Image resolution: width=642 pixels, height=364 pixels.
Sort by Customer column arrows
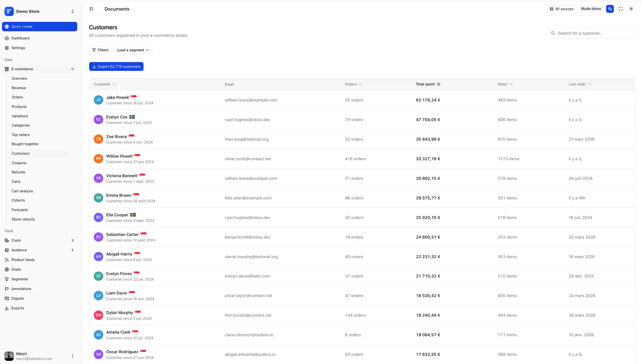[x=114, y=84]
